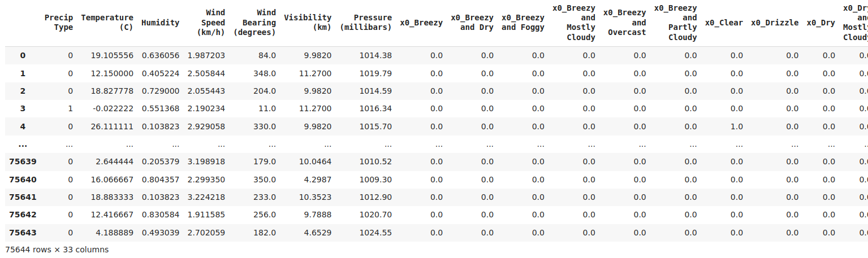
Task: Select row index 1
Action: click(x=23, y=73)
